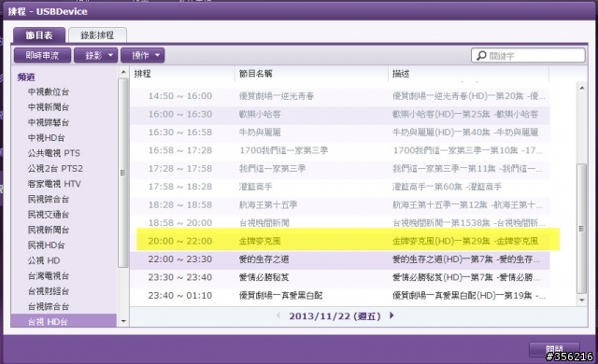The image size is (598, 364).
Task: Select channel 中視HD台
Action: [x=47, y=138]
